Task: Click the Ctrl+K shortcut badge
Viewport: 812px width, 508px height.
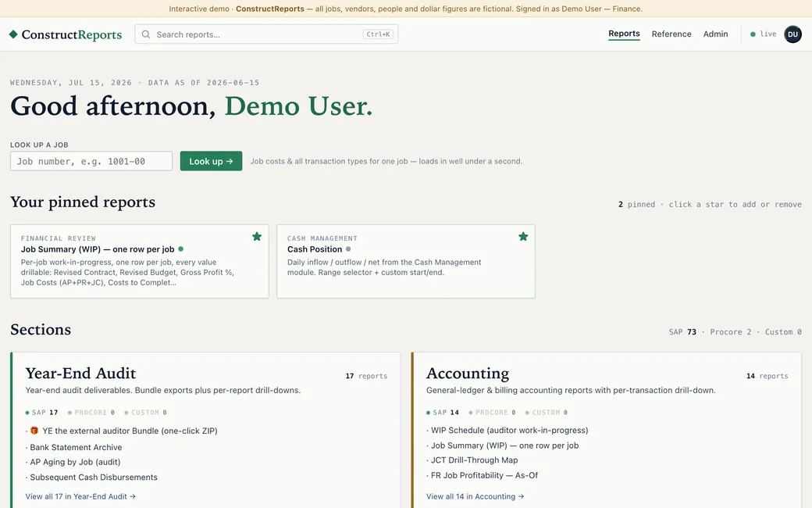Action: pos(378,34)
